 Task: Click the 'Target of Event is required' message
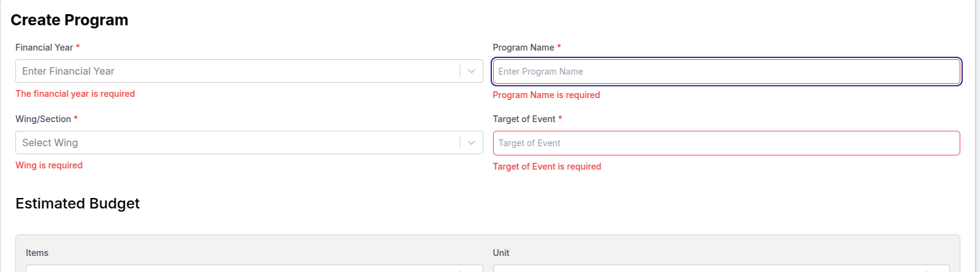coord(547,167)
